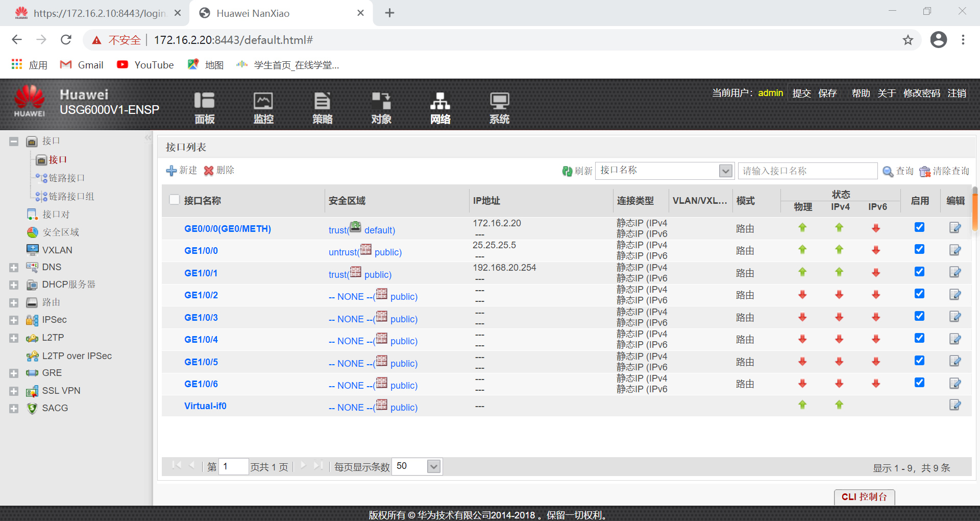Click the 安全区域 sidebar icon
Image resolution: width=980 pixels, height=521 pixels.
coord(32,232)
